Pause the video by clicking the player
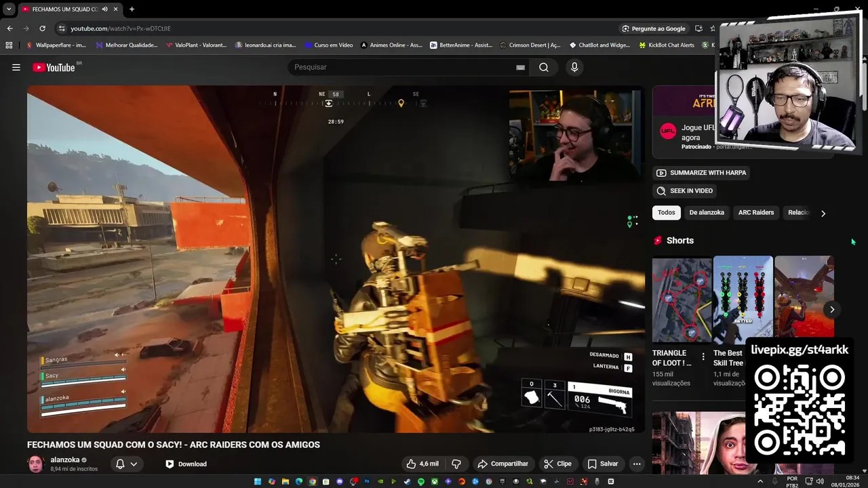The height and width of the screenshot is (488, 868). (336, 259)
